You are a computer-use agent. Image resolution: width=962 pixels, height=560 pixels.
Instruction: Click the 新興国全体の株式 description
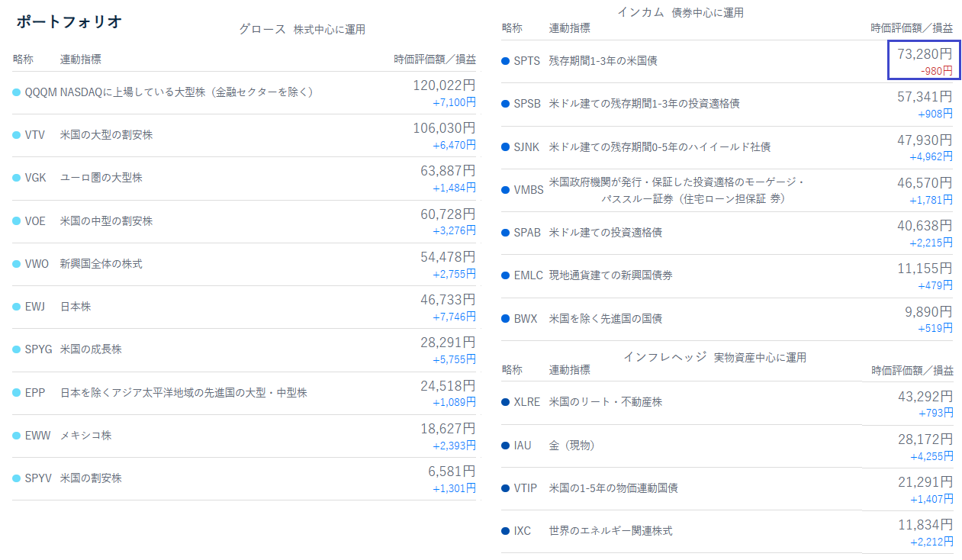coord(101,264)
